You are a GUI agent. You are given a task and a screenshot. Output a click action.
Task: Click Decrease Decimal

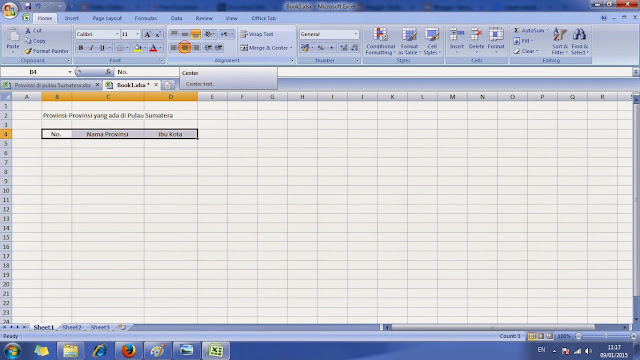(x=354, y=48)
